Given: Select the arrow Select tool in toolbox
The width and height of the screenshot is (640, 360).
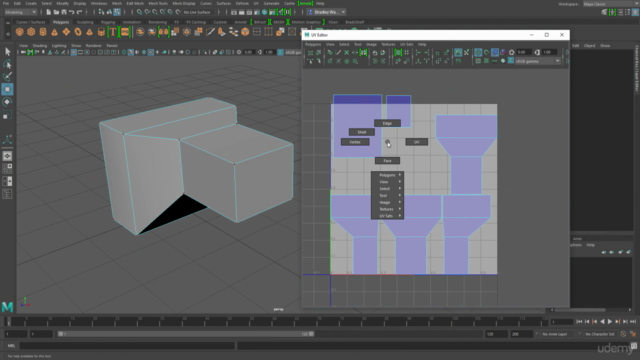Looking at the screenshot, I should coord(7,51).
